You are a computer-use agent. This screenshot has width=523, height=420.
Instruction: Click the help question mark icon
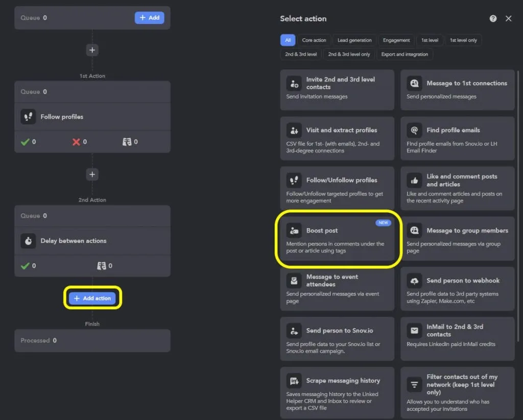(x=493, y=19)
